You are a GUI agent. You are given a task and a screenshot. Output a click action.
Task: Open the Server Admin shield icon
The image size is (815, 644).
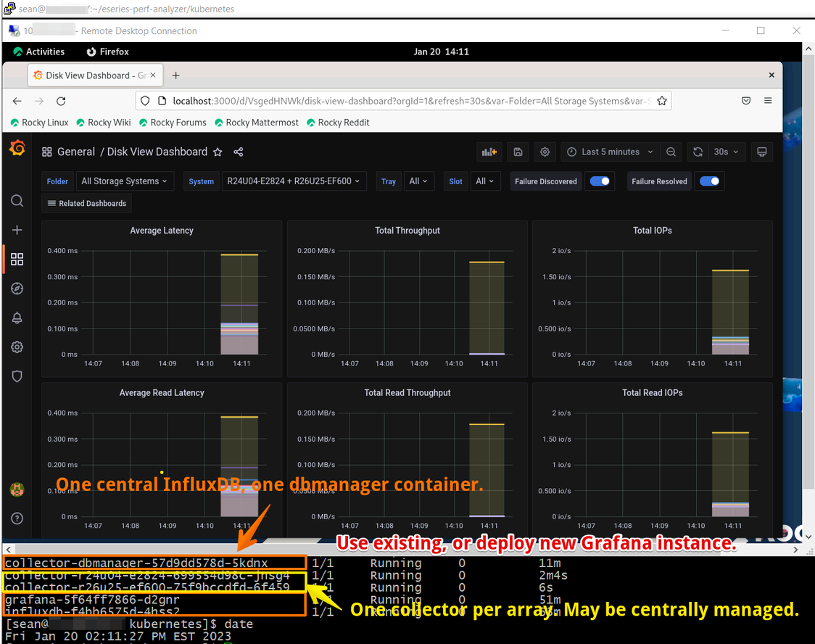(x=17, y=376)
